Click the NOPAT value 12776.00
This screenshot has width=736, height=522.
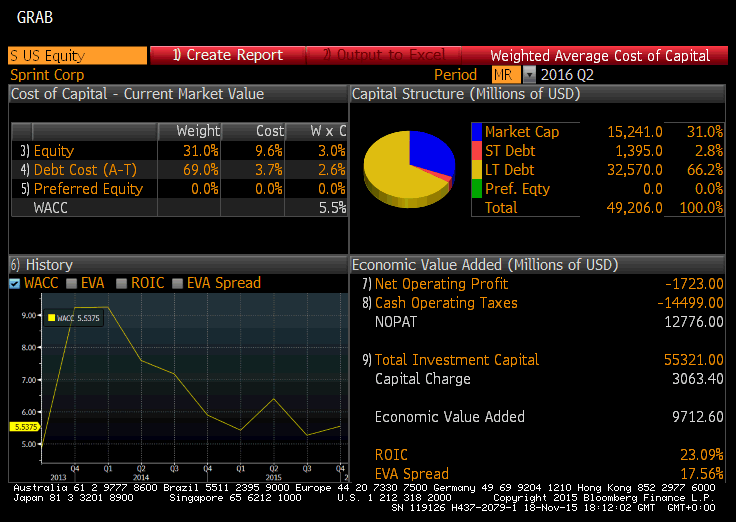(x=694, y=322)
